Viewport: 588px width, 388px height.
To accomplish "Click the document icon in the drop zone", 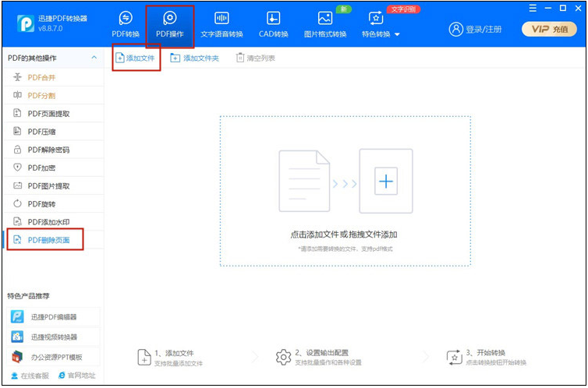I will [304, 181].
